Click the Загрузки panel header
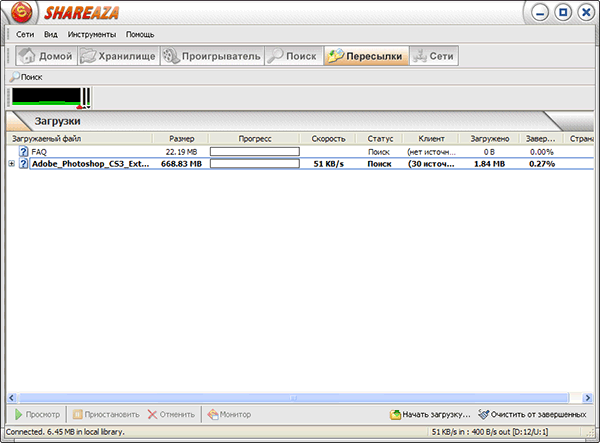 click(57, 121)
